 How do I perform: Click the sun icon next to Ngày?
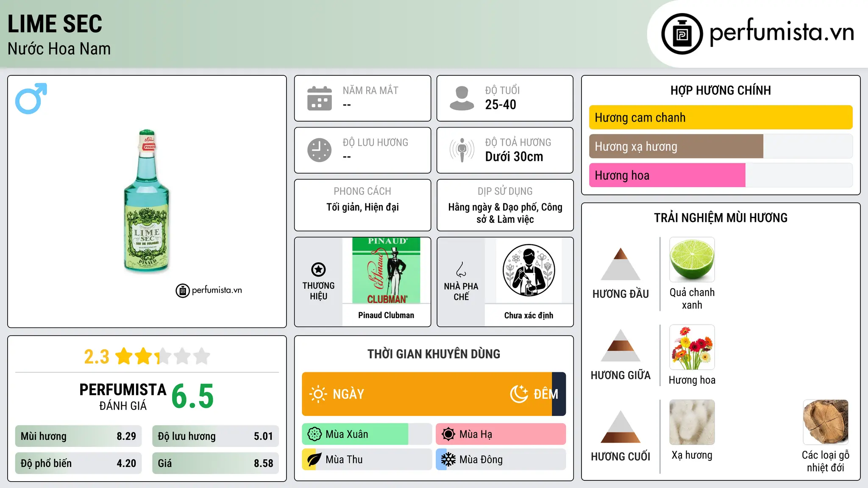pos(318,394)
